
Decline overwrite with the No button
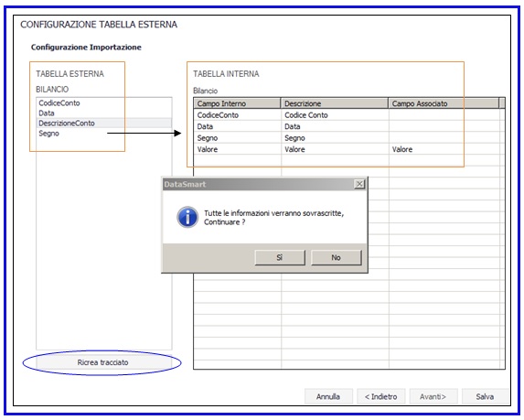click(x=337, y=257)
